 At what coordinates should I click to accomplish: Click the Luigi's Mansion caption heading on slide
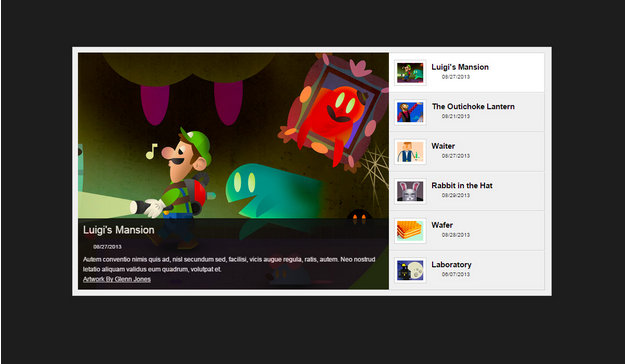[x=118, y=230]
